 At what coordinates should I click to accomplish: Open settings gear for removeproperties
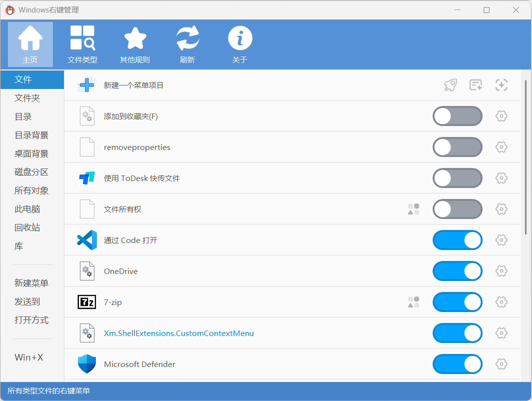[x=502, y=147]
